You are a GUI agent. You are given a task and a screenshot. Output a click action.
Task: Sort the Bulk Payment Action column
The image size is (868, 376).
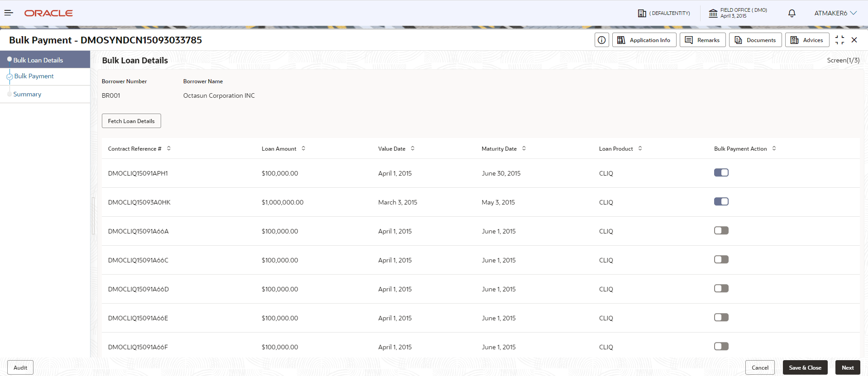[x=774, y=148]
